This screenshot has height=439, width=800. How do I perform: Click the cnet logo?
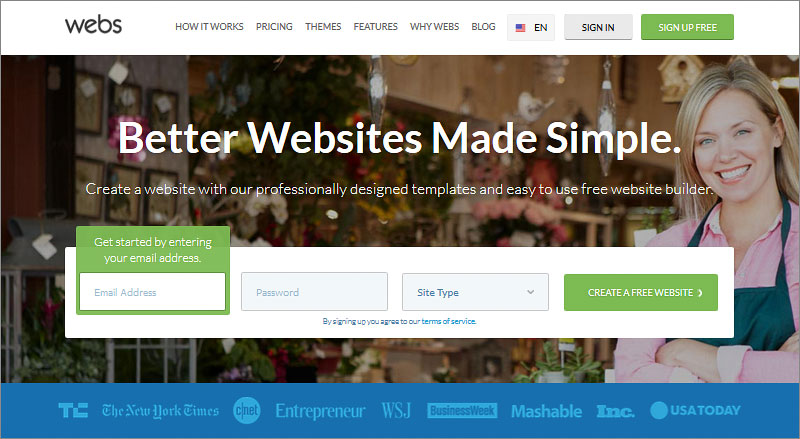pos(247,410)
